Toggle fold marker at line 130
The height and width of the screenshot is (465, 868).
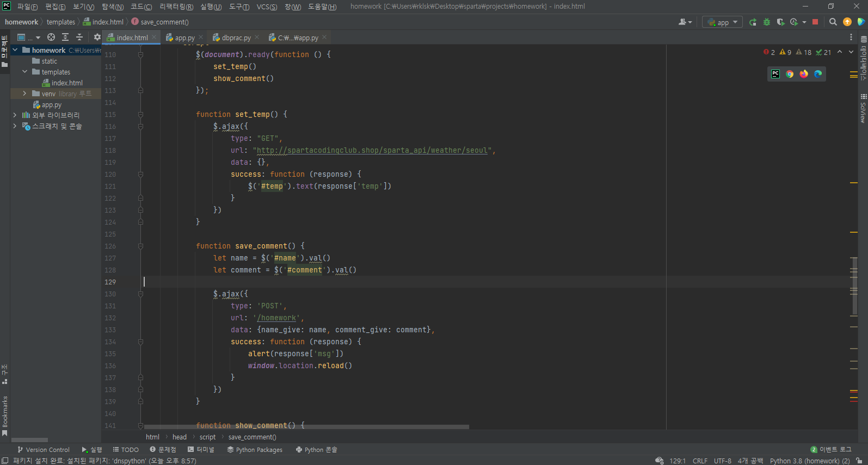click(140, 294)
